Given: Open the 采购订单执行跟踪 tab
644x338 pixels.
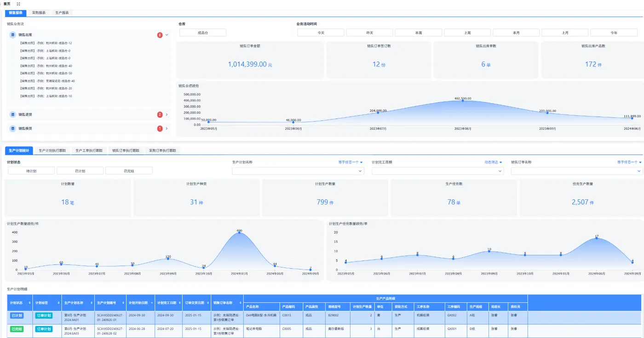Looking at the screenshot, I should 162,151.
